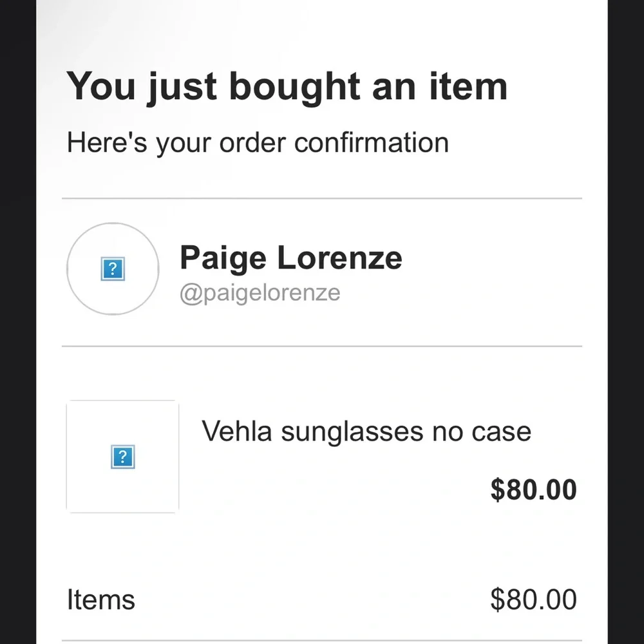Click the bold $80.00 item price
This screenshot has width=644, height=644.
533,489
